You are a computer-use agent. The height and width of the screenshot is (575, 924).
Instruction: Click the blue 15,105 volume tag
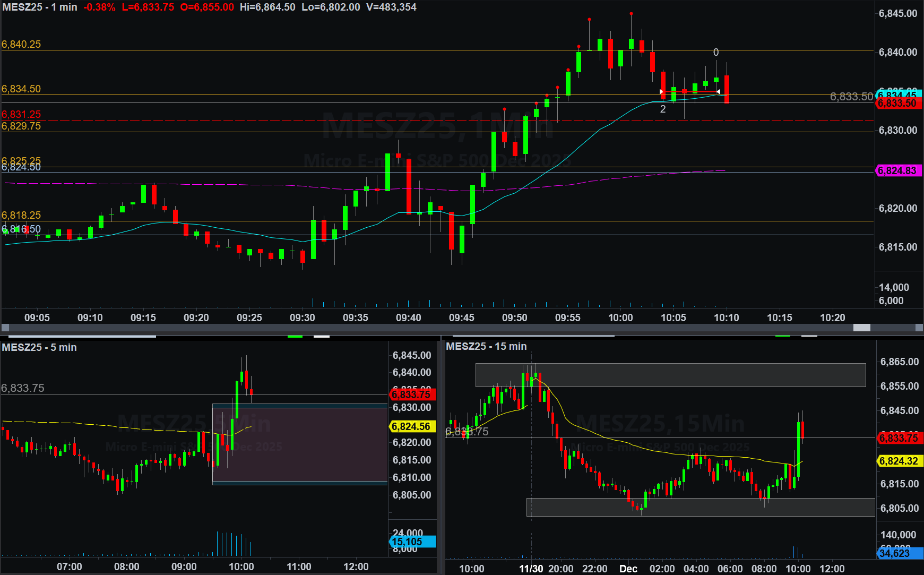click(412, 542)
